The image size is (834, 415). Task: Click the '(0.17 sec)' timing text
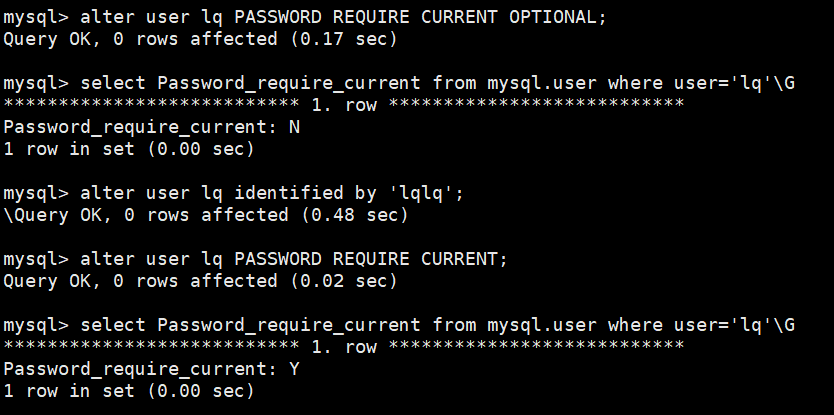(x=343, y=39)
